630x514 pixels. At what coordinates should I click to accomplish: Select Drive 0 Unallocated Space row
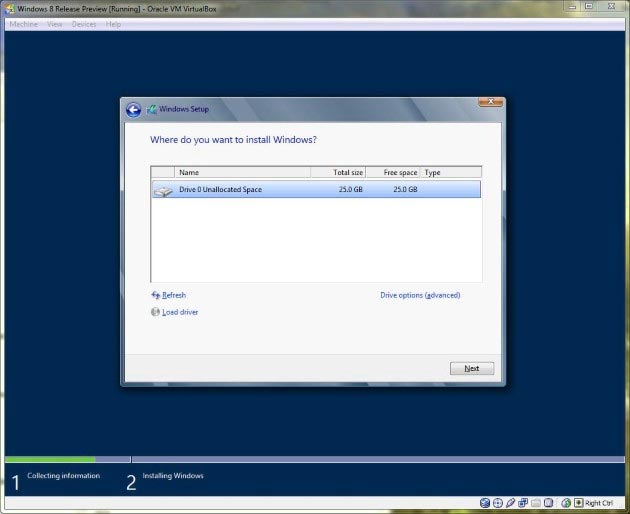point(315,190)
